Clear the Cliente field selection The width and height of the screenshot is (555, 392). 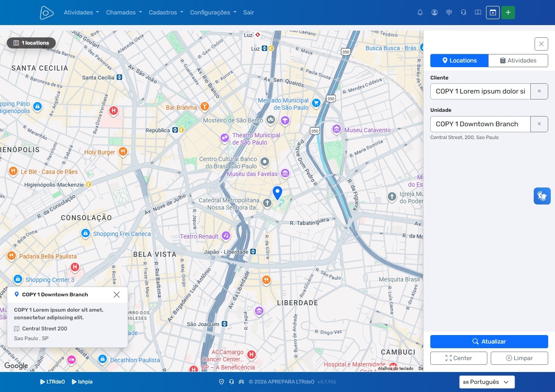(539, 91)
